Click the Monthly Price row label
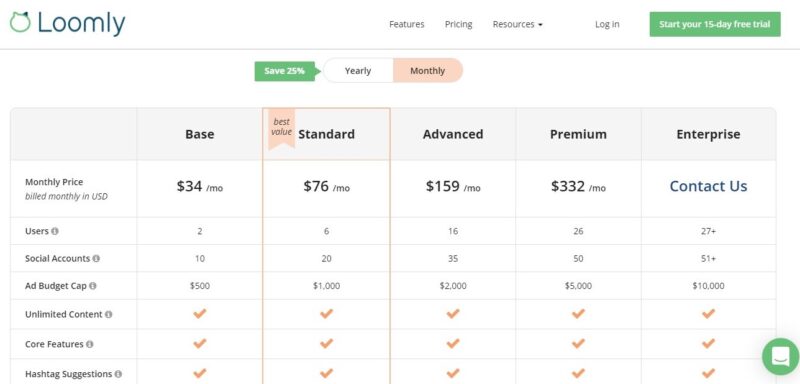This screenshot has height=384, width=800. [x=54, y=182]
